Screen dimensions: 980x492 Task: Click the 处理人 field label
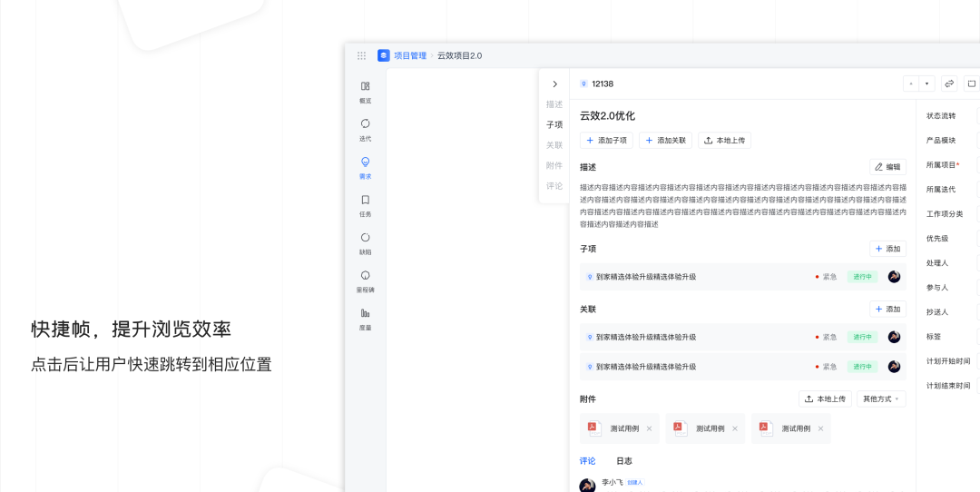click(x=937, y=262)
